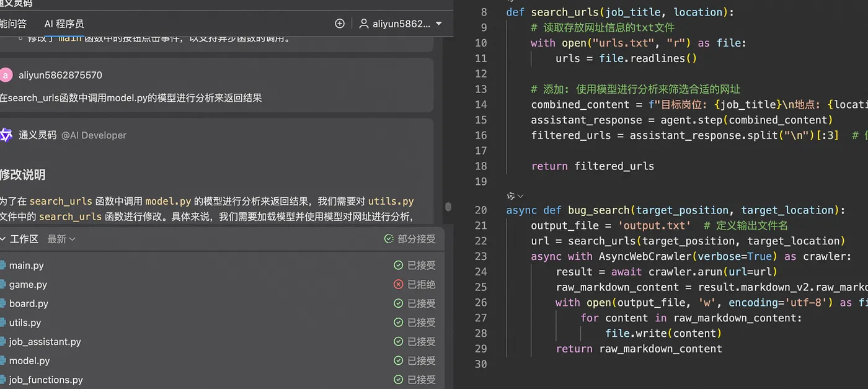Screen dimensions: 868x389
Task: Open the aliyun5862 account dropdown
Action: (x=439, y=24)
